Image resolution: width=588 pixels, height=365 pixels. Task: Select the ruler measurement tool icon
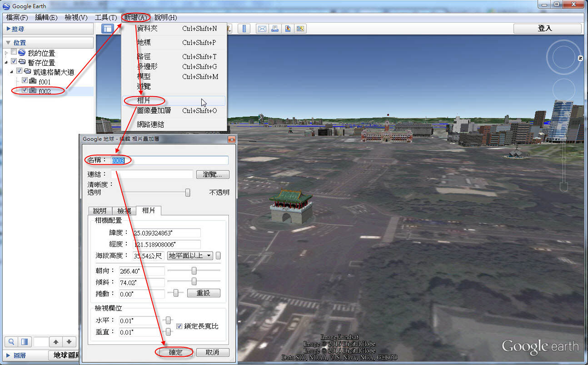[244, 29]
